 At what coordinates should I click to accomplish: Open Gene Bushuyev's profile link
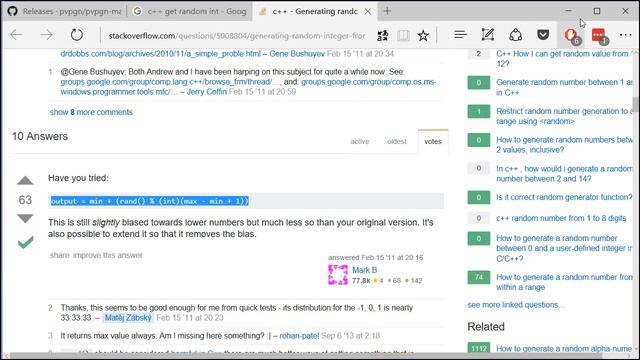297,54
